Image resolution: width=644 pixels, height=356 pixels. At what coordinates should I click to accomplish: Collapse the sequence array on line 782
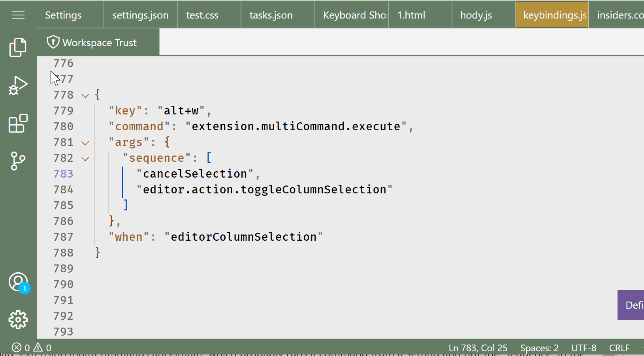click(x=85, y=158)
